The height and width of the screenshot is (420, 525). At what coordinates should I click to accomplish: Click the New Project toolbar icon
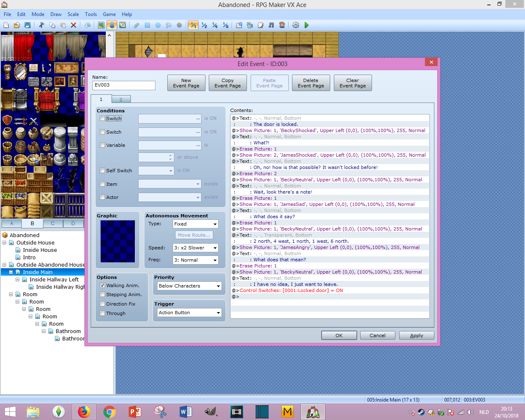(6, 25)
